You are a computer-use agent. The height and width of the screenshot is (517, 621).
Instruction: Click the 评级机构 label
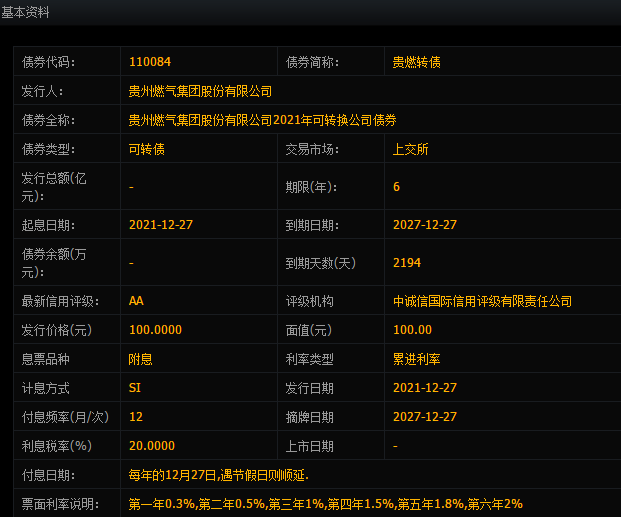309,301
